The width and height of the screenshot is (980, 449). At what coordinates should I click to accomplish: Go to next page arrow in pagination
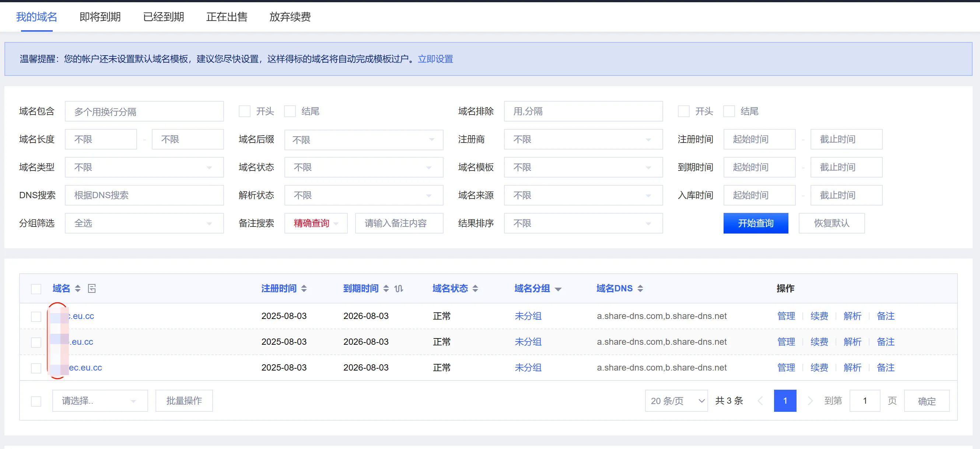click(810, 401)
